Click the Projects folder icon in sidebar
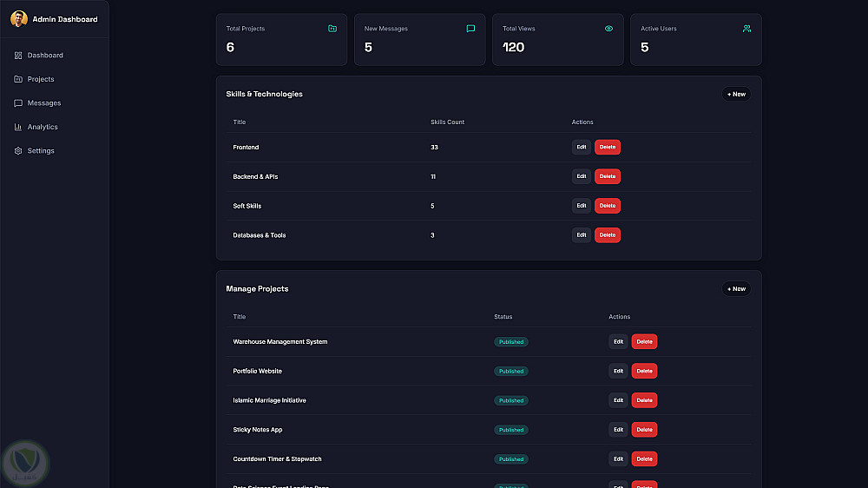 [18, 79]
